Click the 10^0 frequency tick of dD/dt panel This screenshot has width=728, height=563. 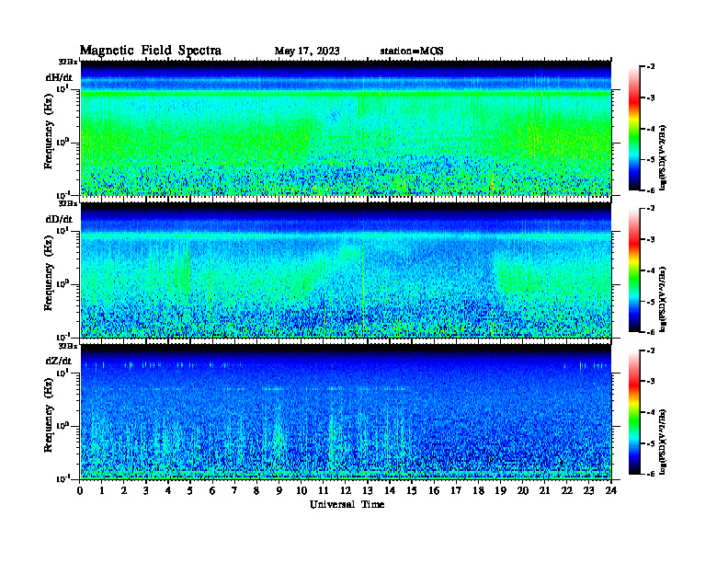[63, 283]
